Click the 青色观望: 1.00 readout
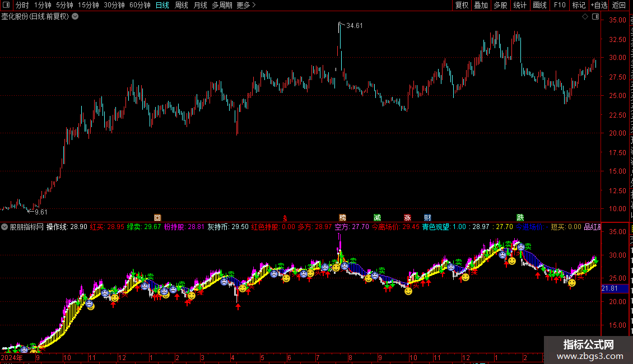This screenshot has height=364, width=633. pyautogui.click(x=444, y=227)
